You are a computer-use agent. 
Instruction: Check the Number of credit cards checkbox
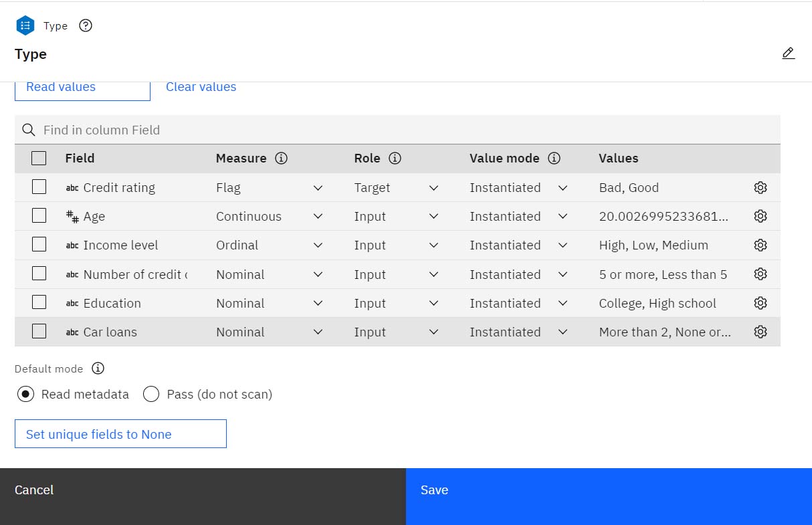(x=39, y=273)
